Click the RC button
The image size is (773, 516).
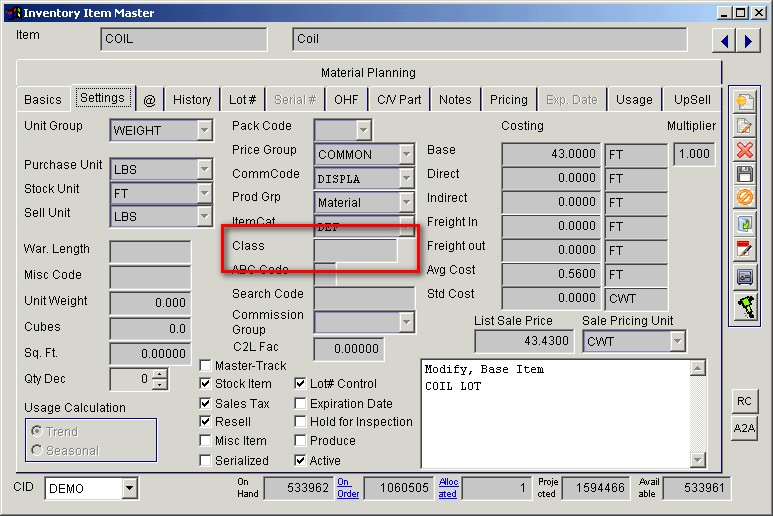(x=744, y=401)
